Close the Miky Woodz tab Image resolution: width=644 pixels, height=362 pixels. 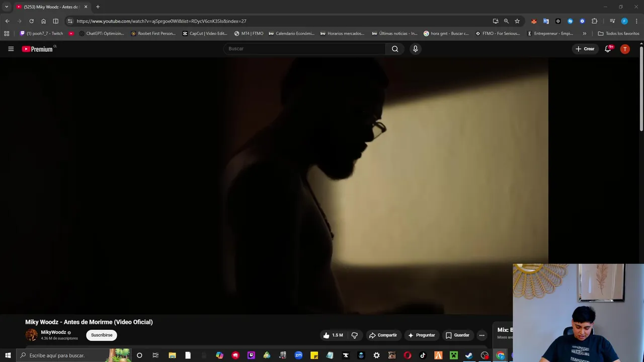86,7
